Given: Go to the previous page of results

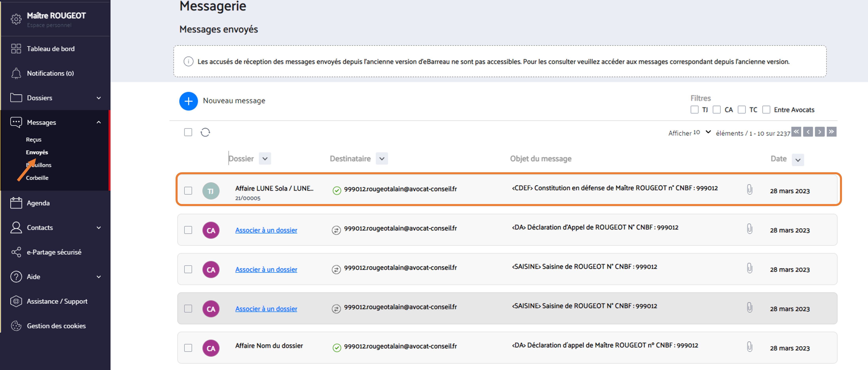Looking at the screenshot, I should [x=808, y=132].
